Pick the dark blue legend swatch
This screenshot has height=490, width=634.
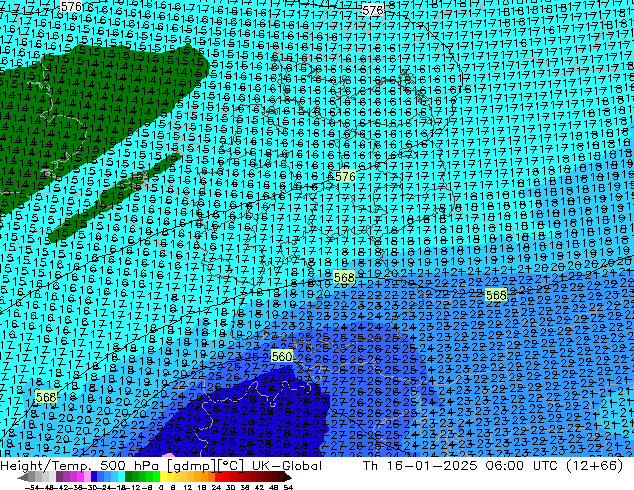pyautogui.click(x=94, y=477)
